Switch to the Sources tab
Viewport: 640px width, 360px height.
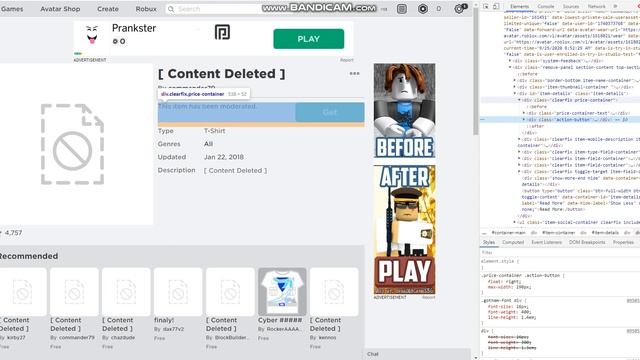pos(571,7)
